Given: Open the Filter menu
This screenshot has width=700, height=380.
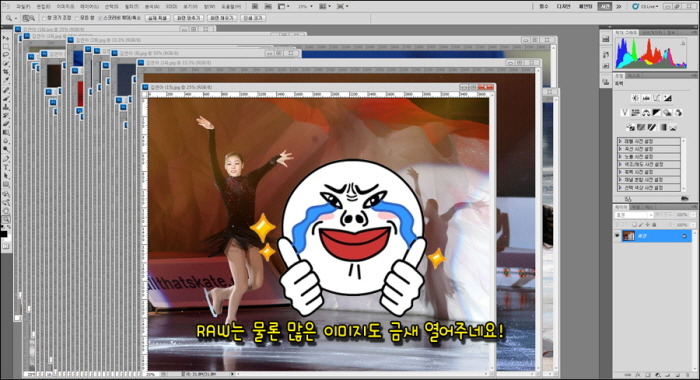Looking at the screenshot, I should click(x=132, y=6).
